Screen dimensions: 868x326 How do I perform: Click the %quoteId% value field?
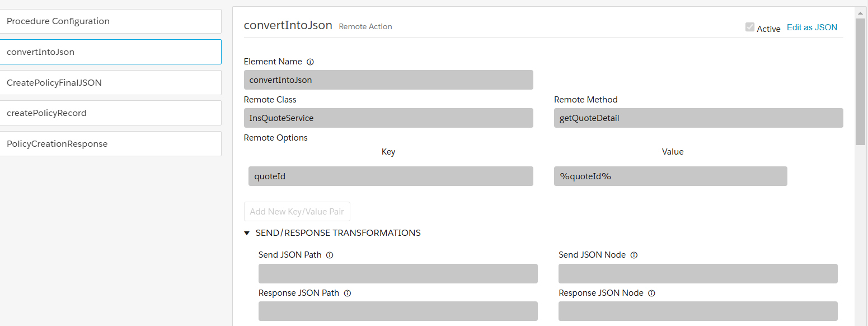pos(670,176)
